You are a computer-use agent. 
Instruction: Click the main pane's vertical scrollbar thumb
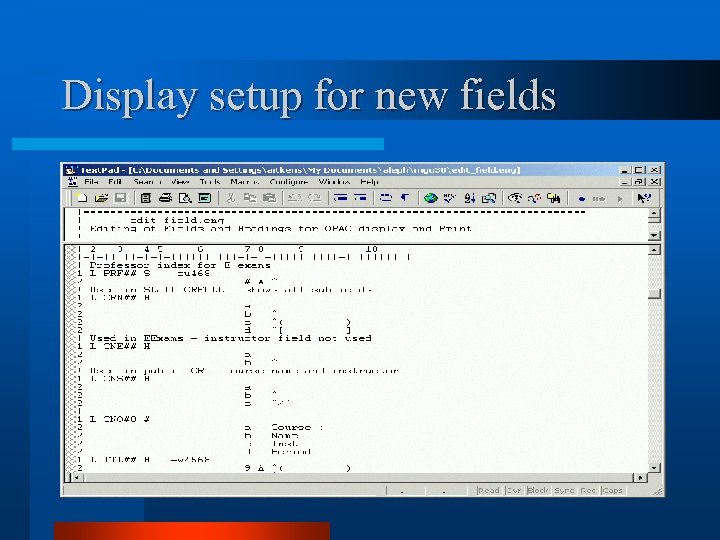point(654,294)
